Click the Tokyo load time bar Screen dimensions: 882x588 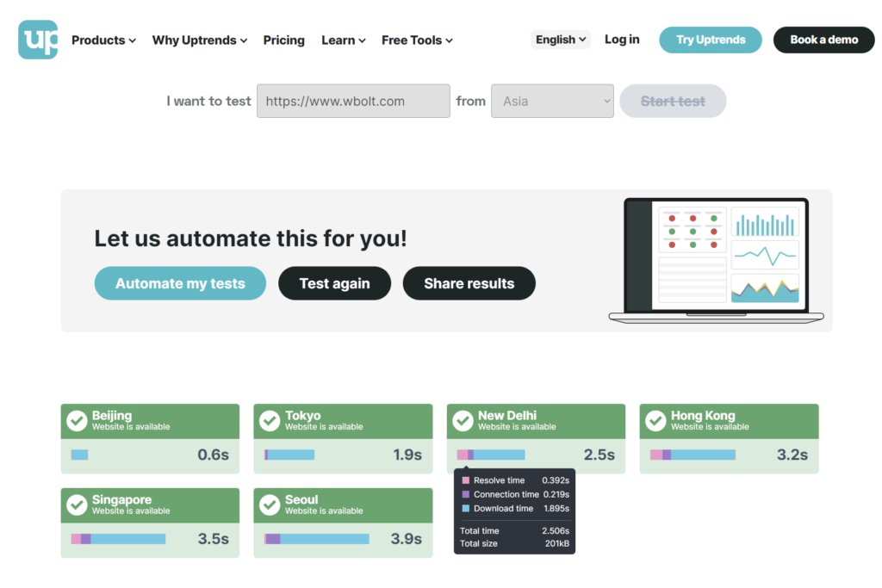pyautogui.click(x=289, y=455)
